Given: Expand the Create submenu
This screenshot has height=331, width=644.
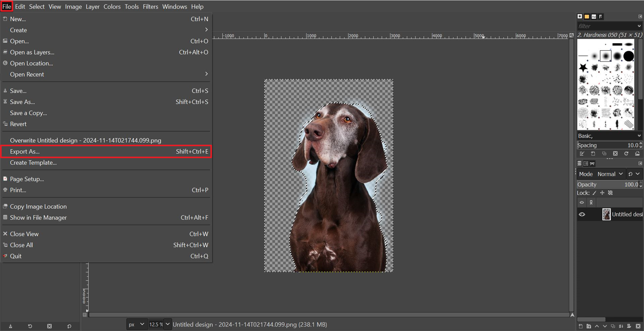Looking at the screenshot, I should coord(106,30).
